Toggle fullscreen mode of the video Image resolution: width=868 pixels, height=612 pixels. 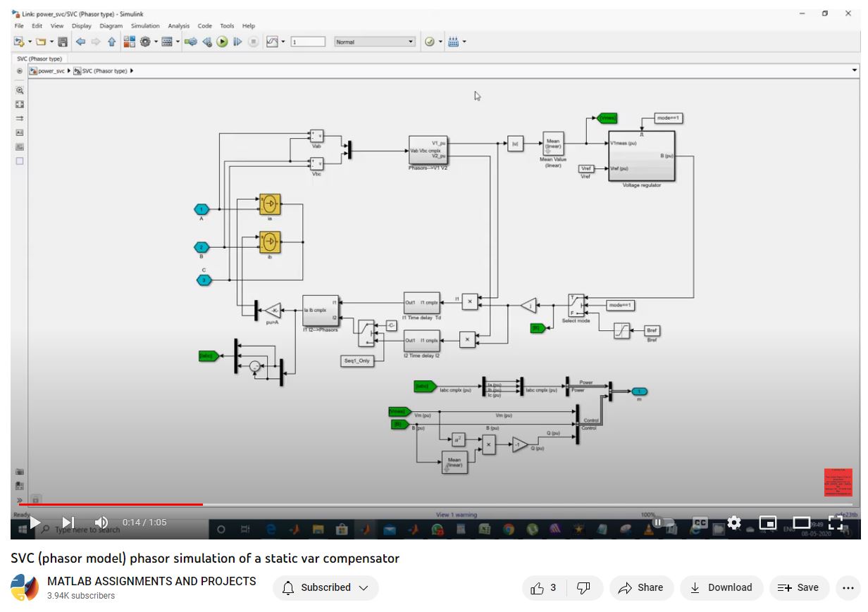pos(836,523)
